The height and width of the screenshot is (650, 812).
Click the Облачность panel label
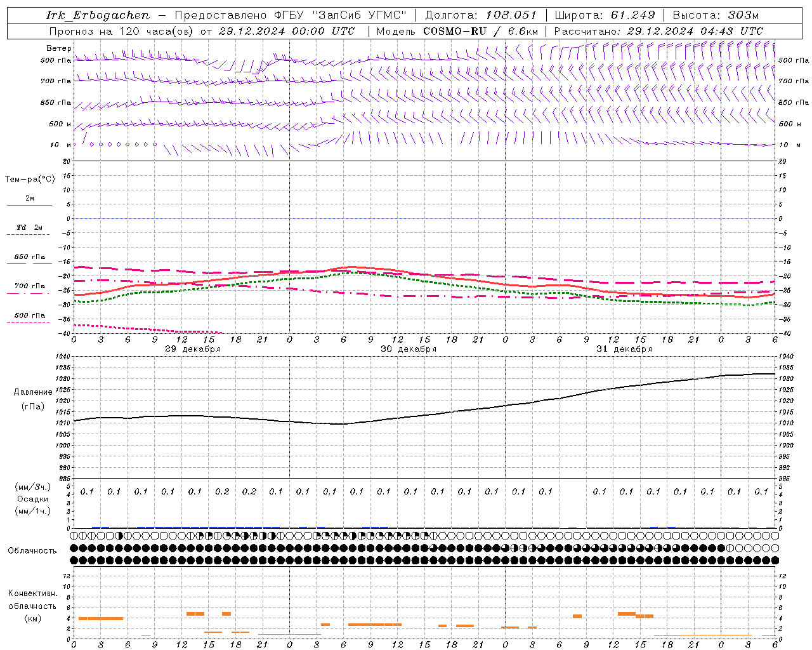click(32, 551)
